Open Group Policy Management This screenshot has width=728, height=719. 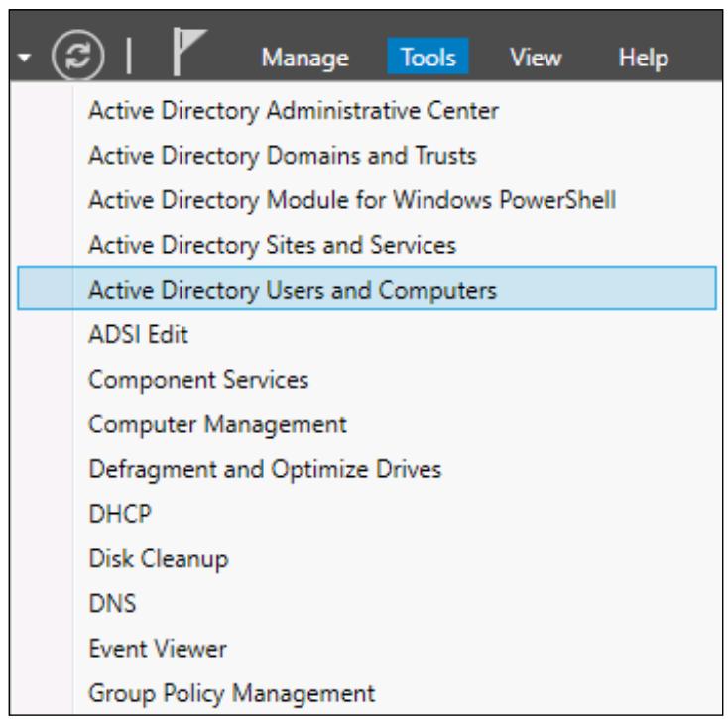(367, 693)
